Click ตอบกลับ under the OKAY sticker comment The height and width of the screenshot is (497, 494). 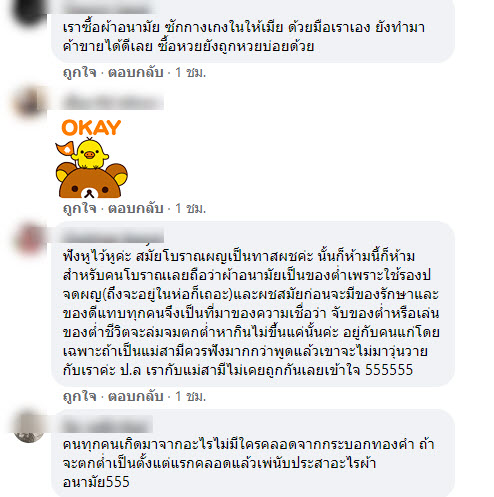click(x=136, y=209)
